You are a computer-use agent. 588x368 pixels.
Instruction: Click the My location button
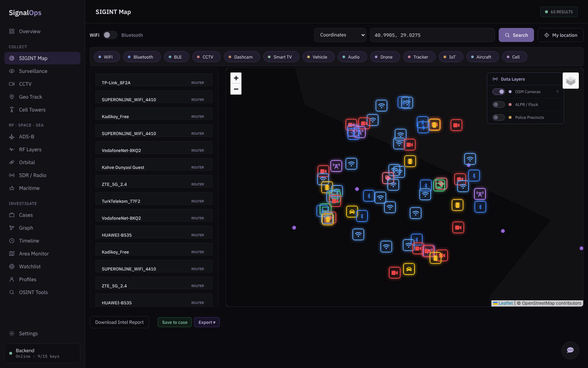(x=560, y=35)
